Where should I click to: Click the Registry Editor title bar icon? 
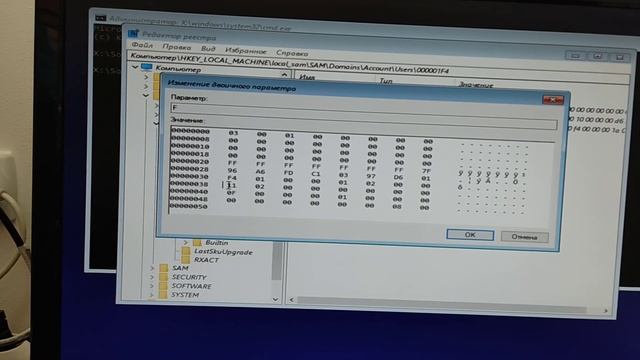[133, 34]
